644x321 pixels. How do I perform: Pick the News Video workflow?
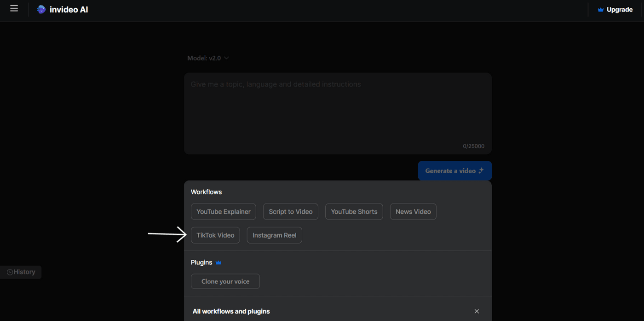(413, 211)
